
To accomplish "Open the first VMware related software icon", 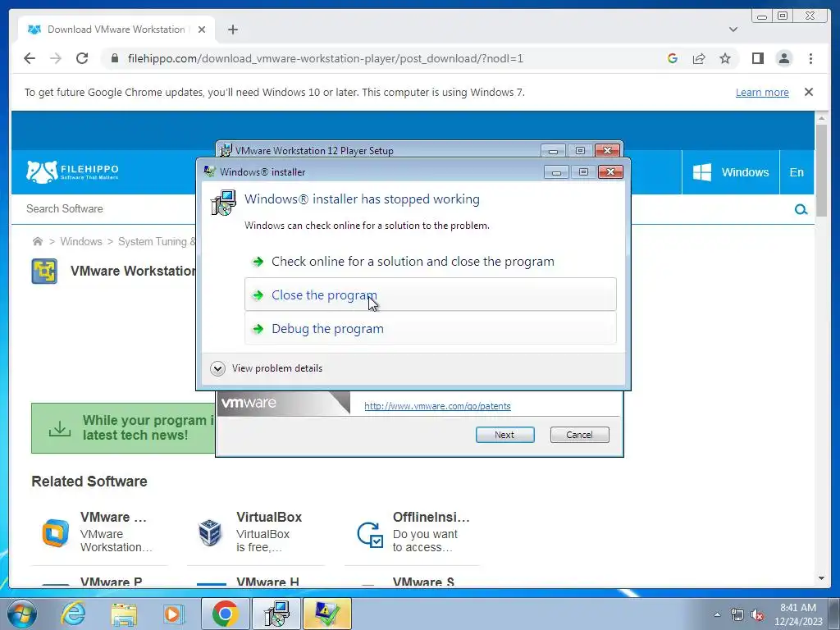I will (56, 533).
